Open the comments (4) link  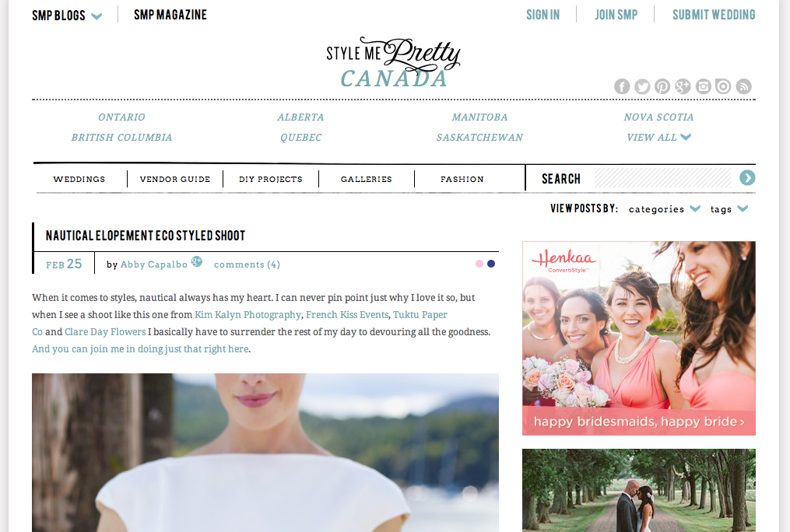click(247, 264)
